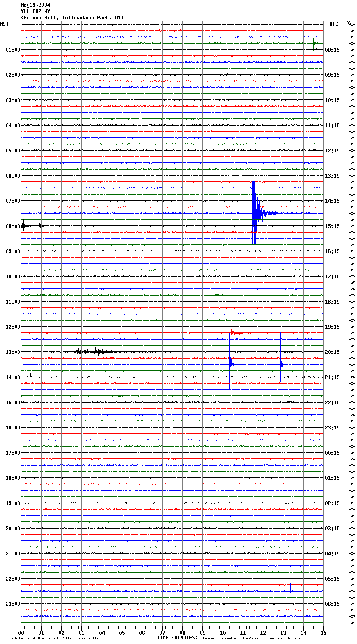Viewport: 357px width, 644px height.
Task: Click the "Each Vertical Division = 100.00 microvolts" note
Action: point(53,639)
